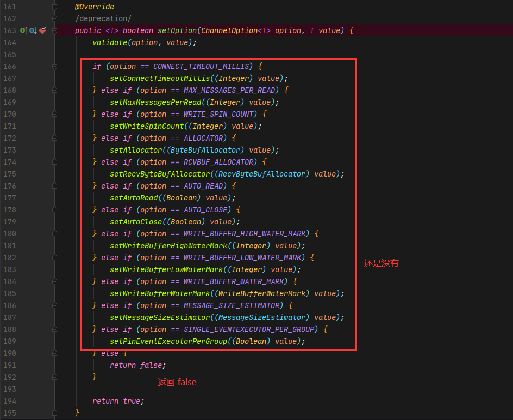
Task: Collapse the fold region beside line 161
Action: [x=54, y=7]
